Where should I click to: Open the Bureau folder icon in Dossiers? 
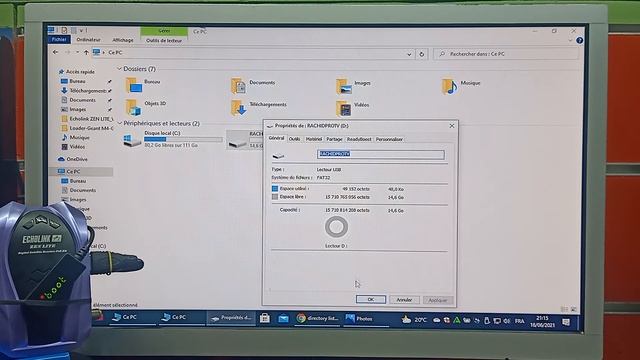(x=133, y=86)
